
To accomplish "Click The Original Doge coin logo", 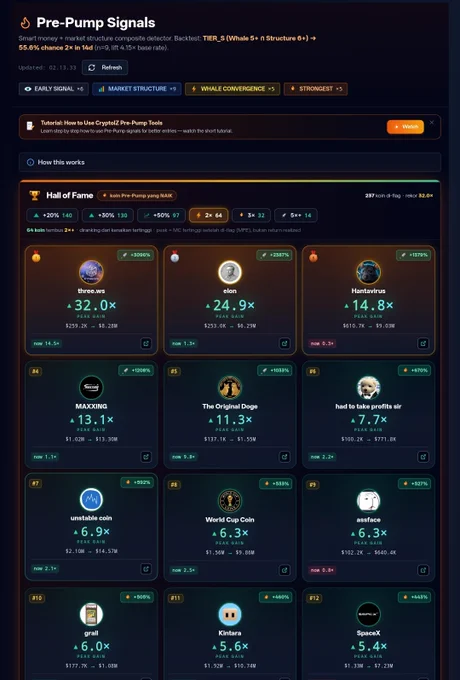I will pyautogui.click(x=230, y=387).
